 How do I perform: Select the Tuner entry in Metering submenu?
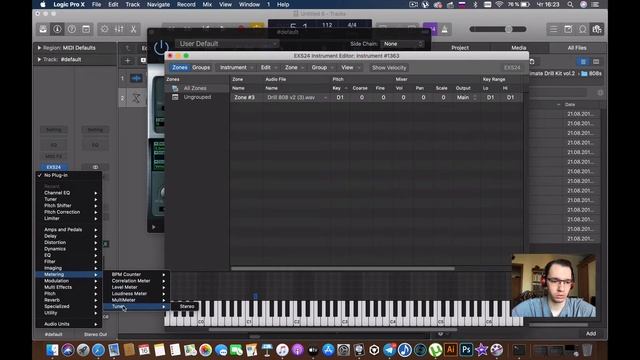point(137,307)
